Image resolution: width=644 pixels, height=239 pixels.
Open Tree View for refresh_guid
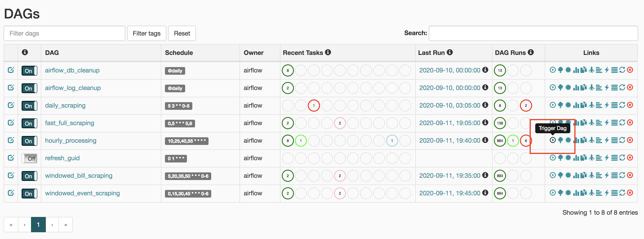click(x=560, y=158)
